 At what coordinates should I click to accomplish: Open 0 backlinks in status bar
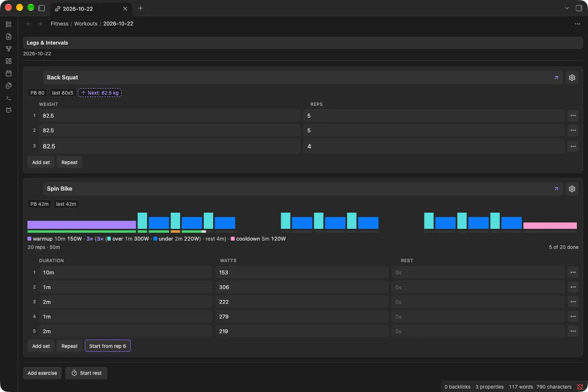pos(457,387)
